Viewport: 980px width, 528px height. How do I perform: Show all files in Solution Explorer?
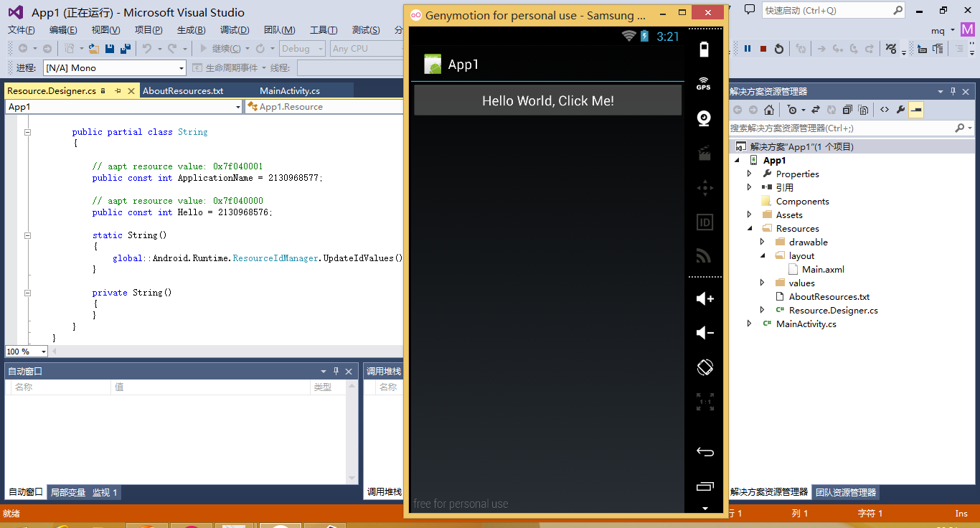pyautogui.click(x=863, y=110)
